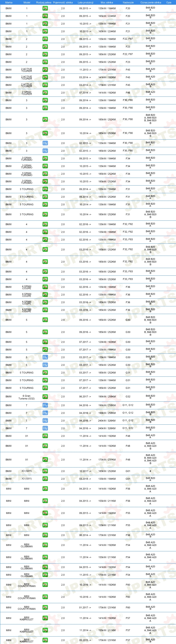
Task: Click fuel icon in BMW 1 165kW F20 row
Action: 45,16
